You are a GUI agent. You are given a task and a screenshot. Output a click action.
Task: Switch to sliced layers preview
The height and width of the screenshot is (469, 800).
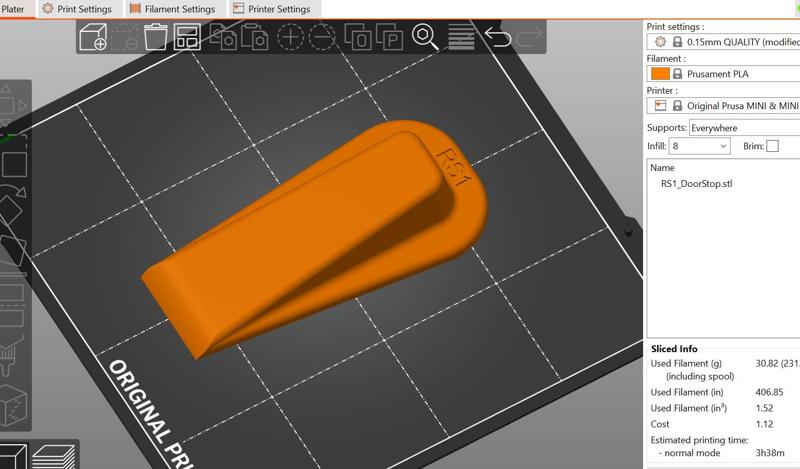click(x=55, y=456)
